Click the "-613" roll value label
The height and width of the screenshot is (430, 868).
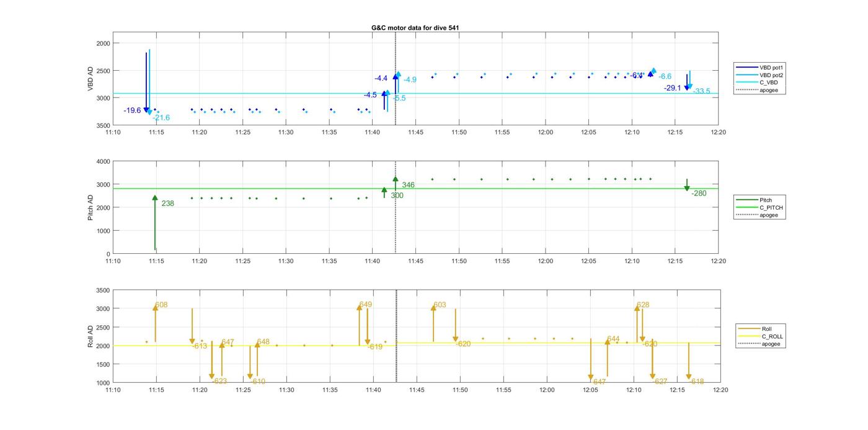[200, 346]
